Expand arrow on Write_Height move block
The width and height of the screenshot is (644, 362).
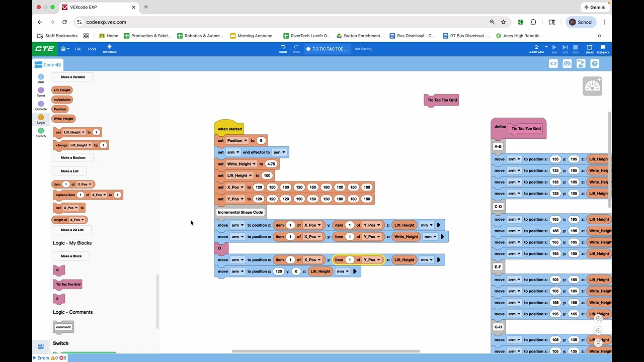tap(442, 237)
